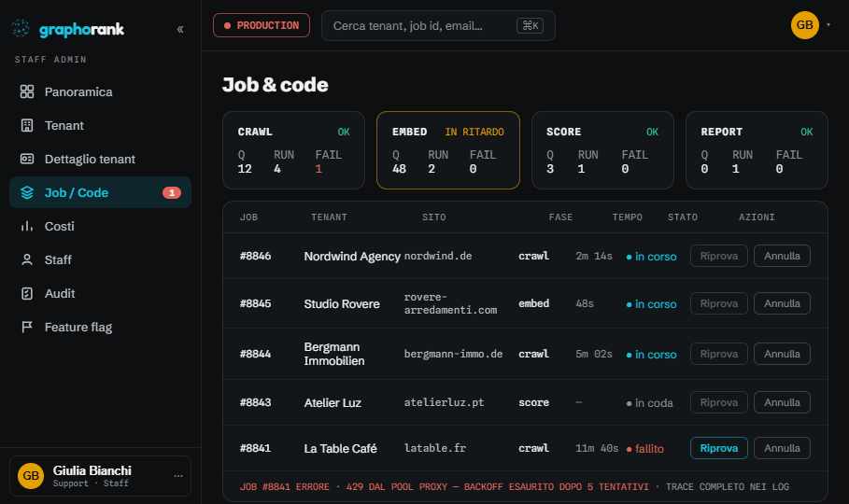849x504 pixels.
Task: Click the Job / Code notification badge
Action: click(172, 192)
